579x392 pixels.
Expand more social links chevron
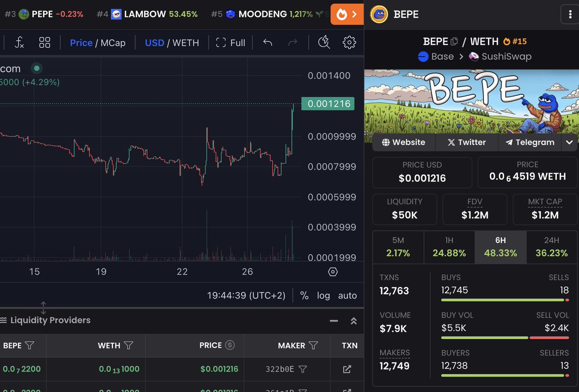[x=569, y=142]
